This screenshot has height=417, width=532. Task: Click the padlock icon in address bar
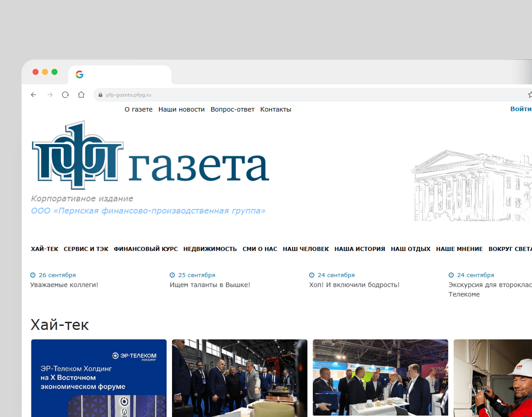click(x=100, y=95)
